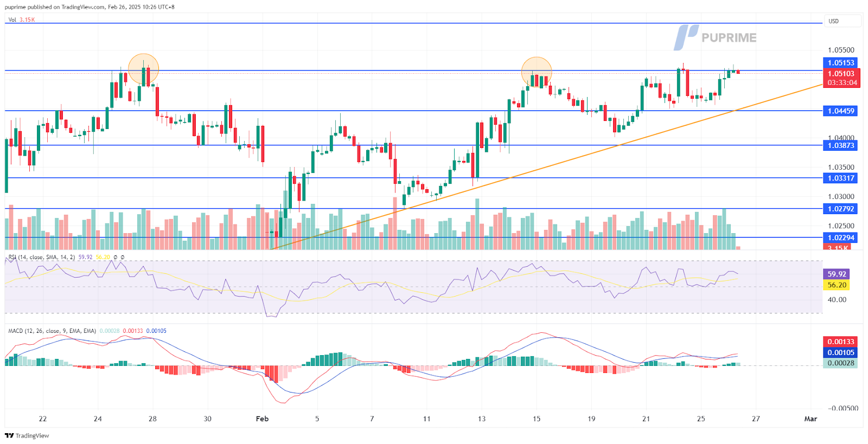Click the 1.03317 level label

[840, 178]
